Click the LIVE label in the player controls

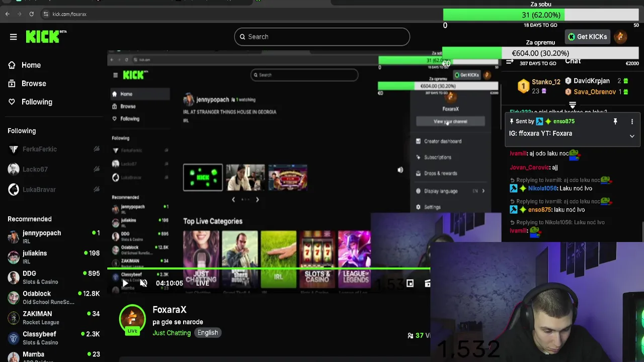202,284
